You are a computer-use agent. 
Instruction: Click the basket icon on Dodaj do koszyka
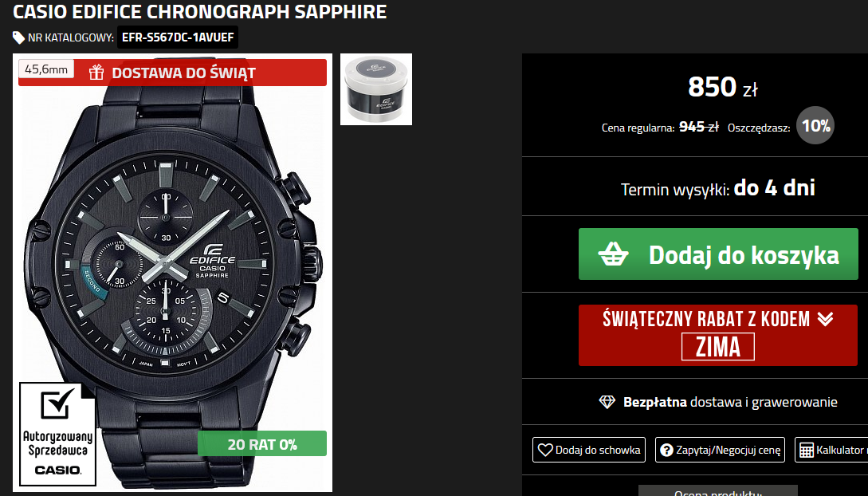(x=614, y=254)
